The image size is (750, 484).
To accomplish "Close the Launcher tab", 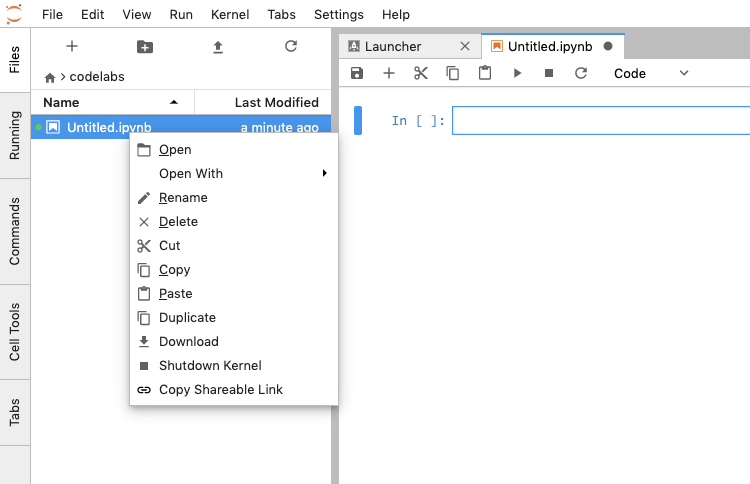I will (x=464, y=46).
